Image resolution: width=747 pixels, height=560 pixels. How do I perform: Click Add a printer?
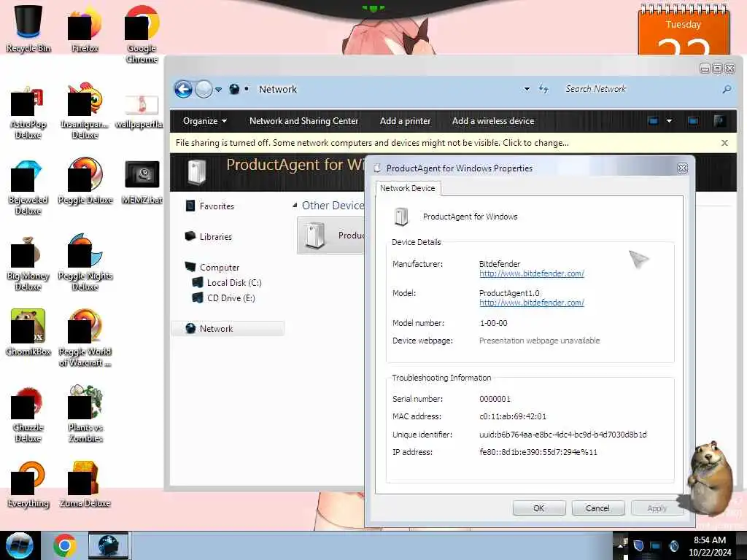tap(405, 121)
